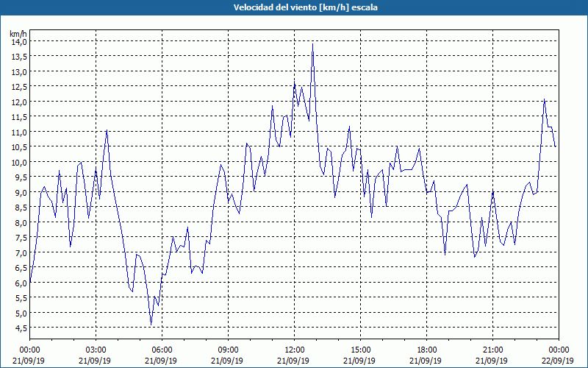Viewport: 588px width, 368px height.
Task: Click the 11,0 y-axis value
Action: click(18, 132)
